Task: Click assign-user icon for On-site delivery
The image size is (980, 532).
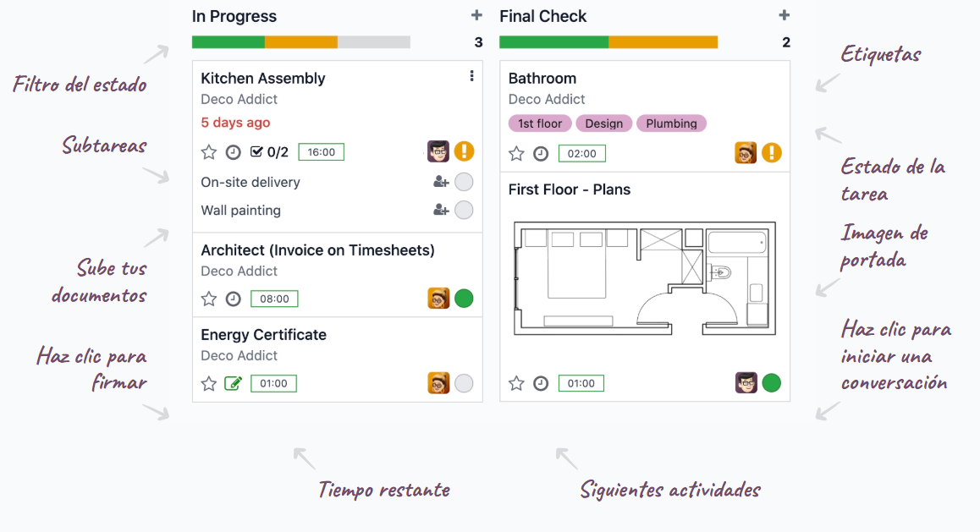Action: 440,182
